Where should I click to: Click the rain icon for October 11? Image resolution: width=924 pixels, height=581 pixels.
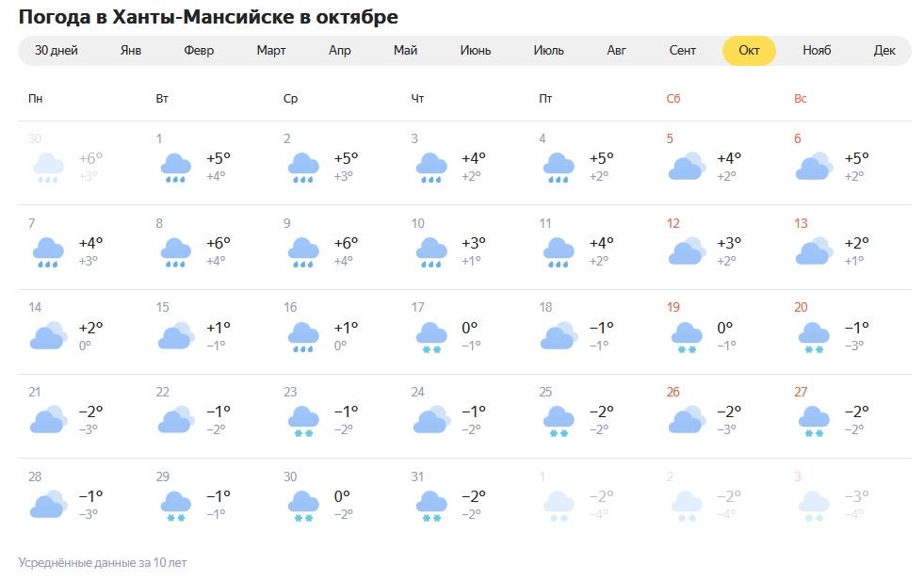[559, 251]
